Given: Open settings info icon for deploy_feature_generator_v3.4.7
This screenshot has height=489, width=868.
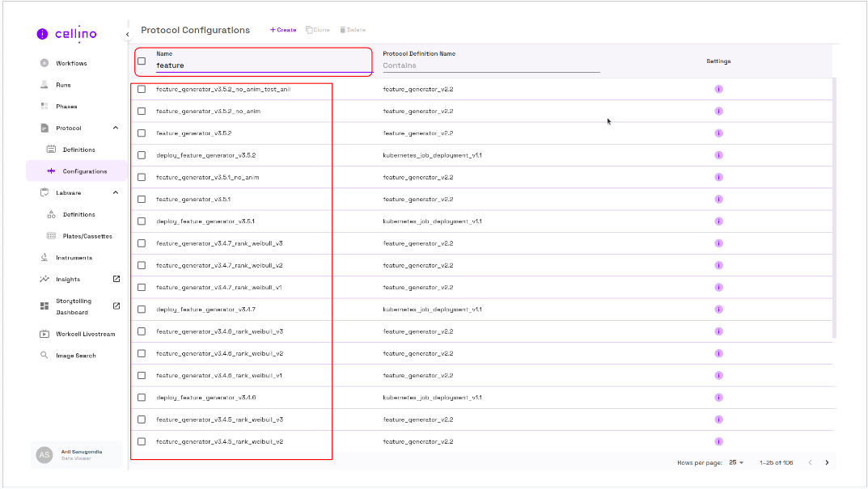Looking at the screenshot, I should click(718, 310).
